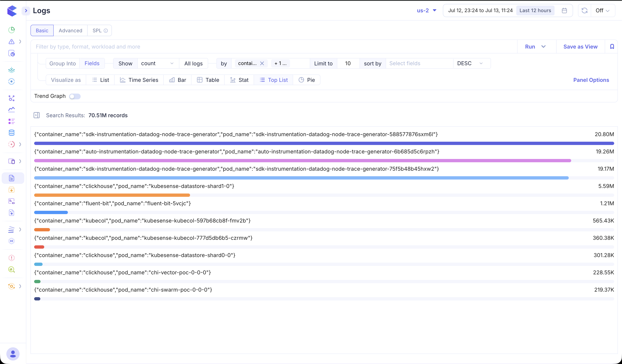Open the count aggregation dropdown

click(157, 63)
